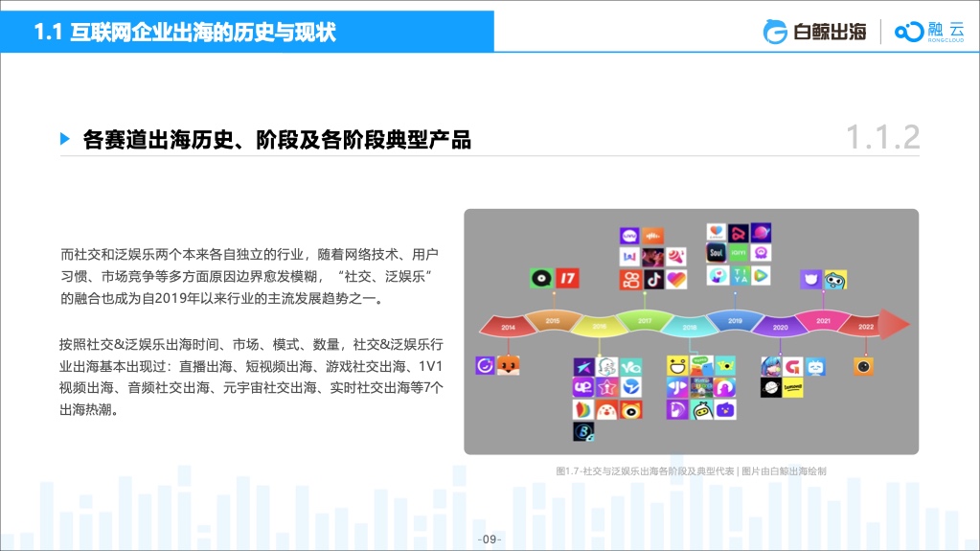Click the orange fox app icon under 2014
Screen dimensions: 980x551
(508, 366)
